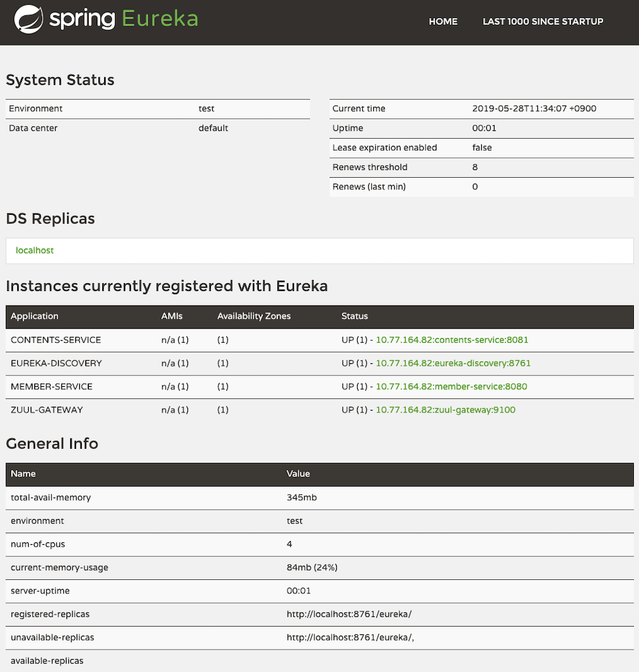Select the current time value 2019-05-28T11:34:07
This screenshot has width=639, height=672.
tap(534, 109)
